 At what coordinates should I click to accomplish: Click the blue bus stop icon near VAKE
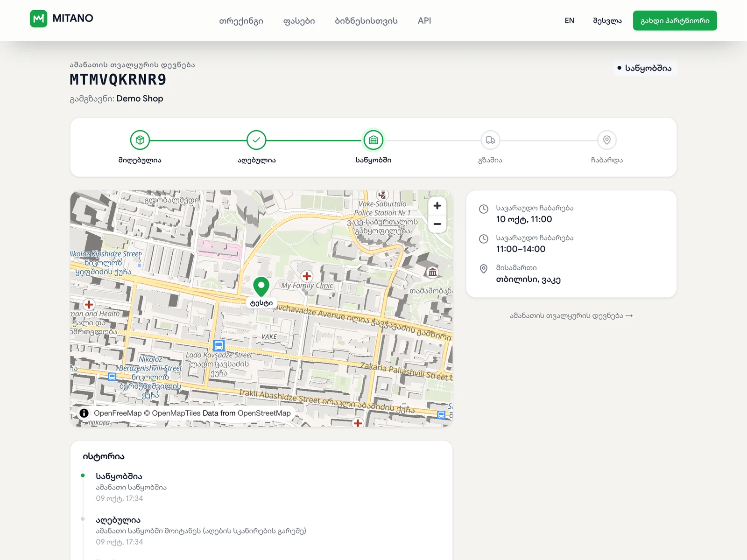pyautogui.click(x=218, y=345)
